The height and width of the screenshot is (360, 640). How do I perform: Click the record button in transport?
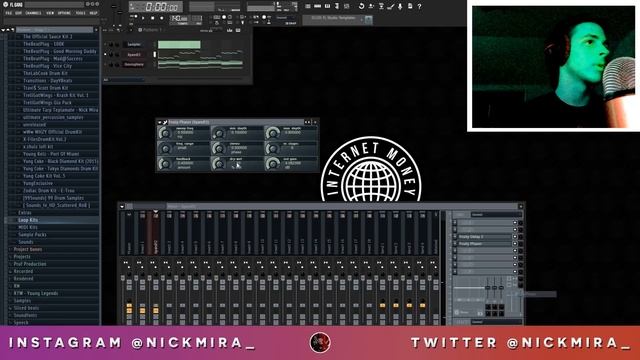(162, 18)
